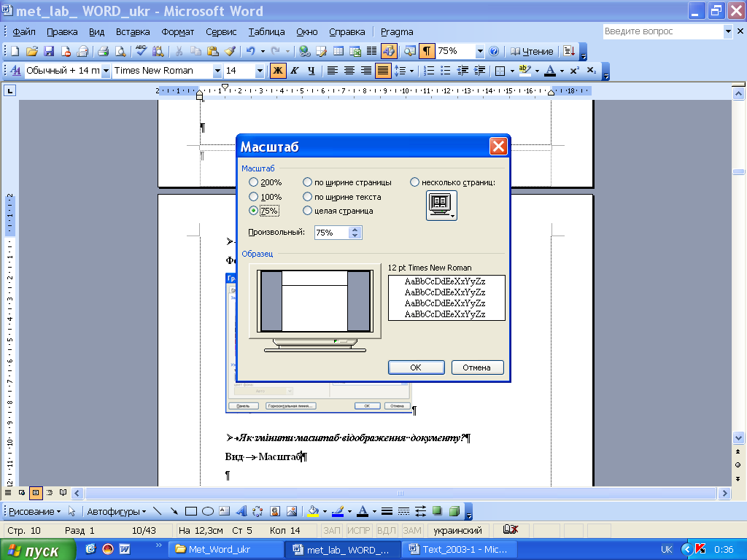Apply justified alignment
The height and width of the screenshot is (560, 747).
click(383, 71)
